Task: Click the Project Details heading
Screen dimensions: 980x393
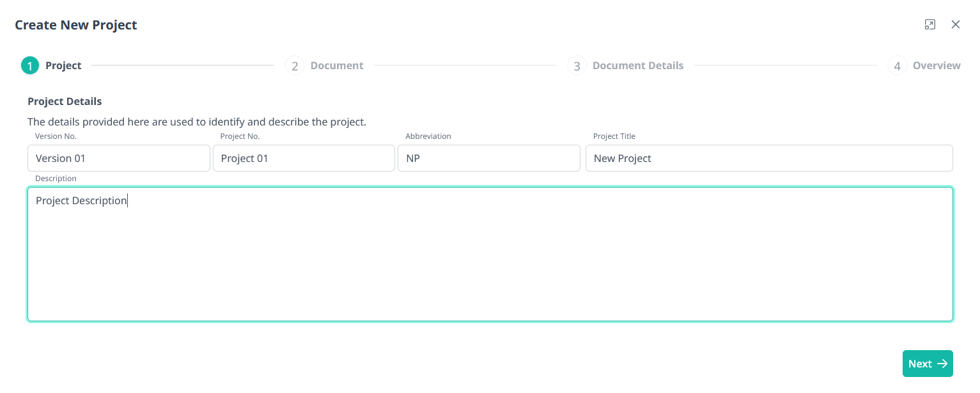Action: click(65, 101)
